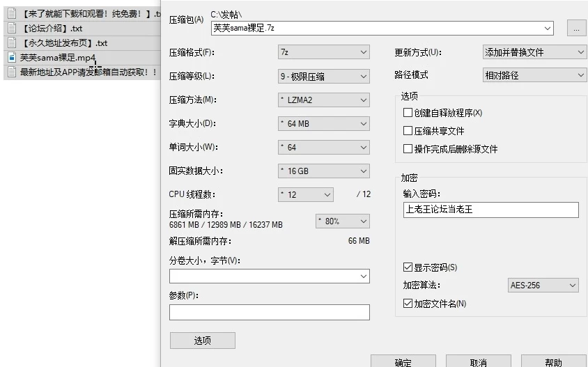588x367 pixels.
Task: Click the 帮助 button
Action: 553,361
